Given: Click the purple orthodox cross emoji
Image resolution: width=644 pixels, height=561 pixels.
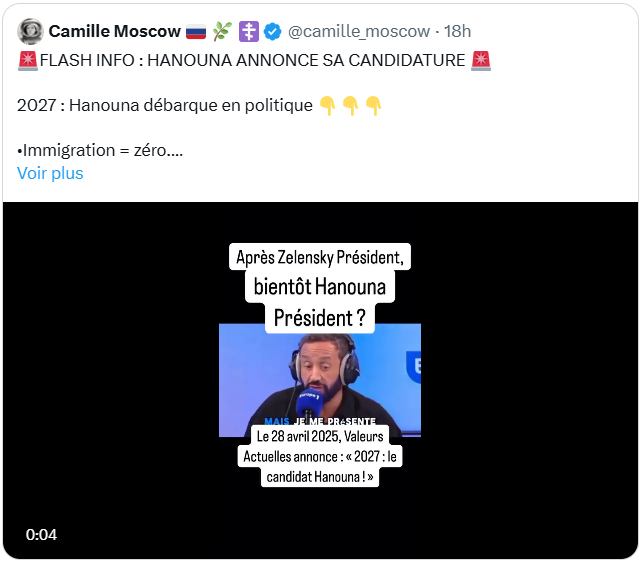Looking at the screenshot, I should pyautogui.click(x=249, y=32).
